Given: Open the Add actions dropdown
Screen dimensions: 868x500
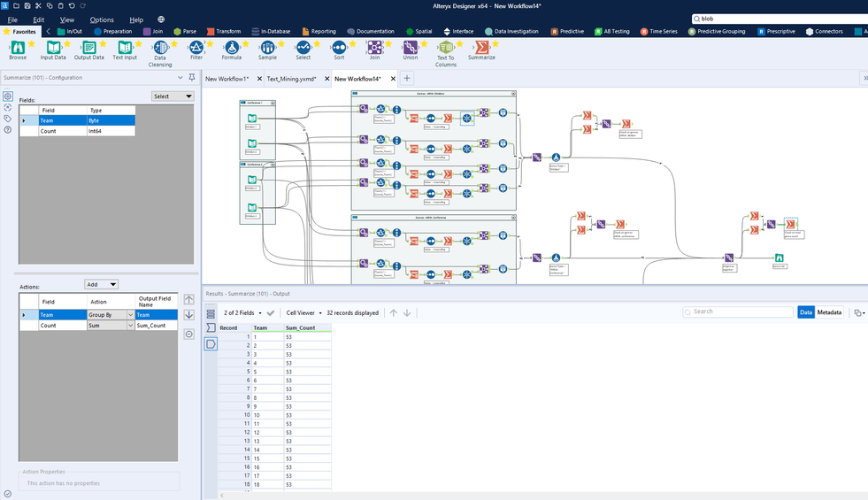Looking at the screenshot, I should pos(101,284).
